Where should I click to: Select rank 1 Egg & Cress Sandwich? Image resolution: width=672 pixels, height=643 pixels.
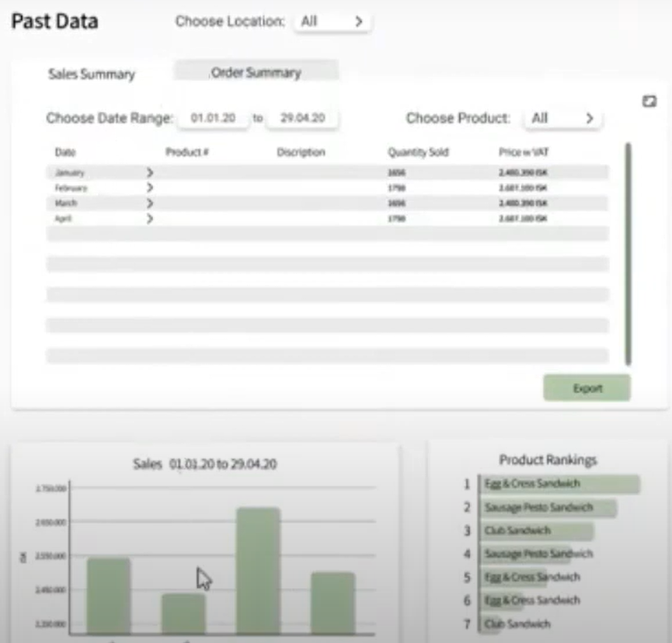click(x=559, y=484)
